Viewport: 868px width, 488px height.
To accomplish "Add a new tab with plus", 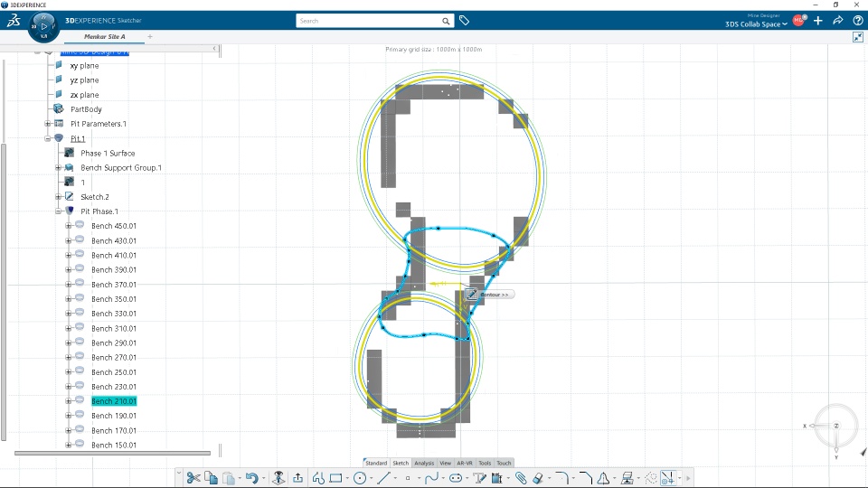I will [150, 36].
